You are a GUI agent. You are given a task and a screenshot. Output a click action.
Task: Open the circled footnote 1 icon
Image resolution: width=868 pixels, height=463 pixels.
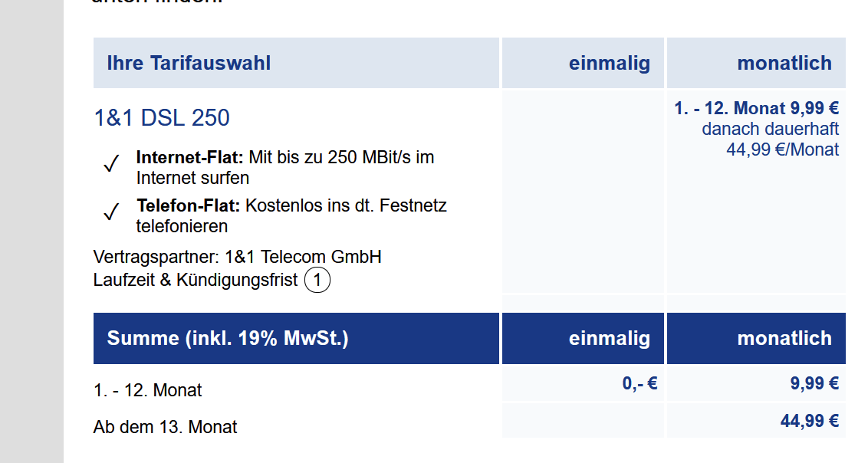coord(317,280)
